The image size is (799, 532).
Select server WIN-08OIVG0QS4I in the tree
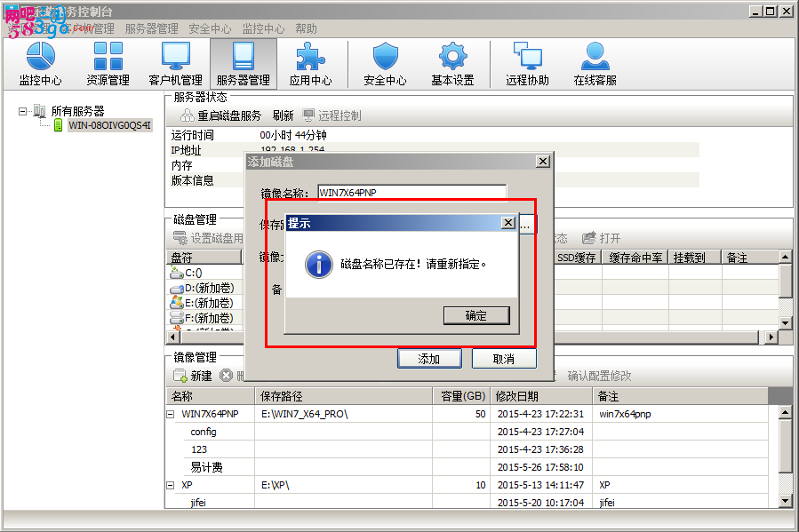[110, 126]
